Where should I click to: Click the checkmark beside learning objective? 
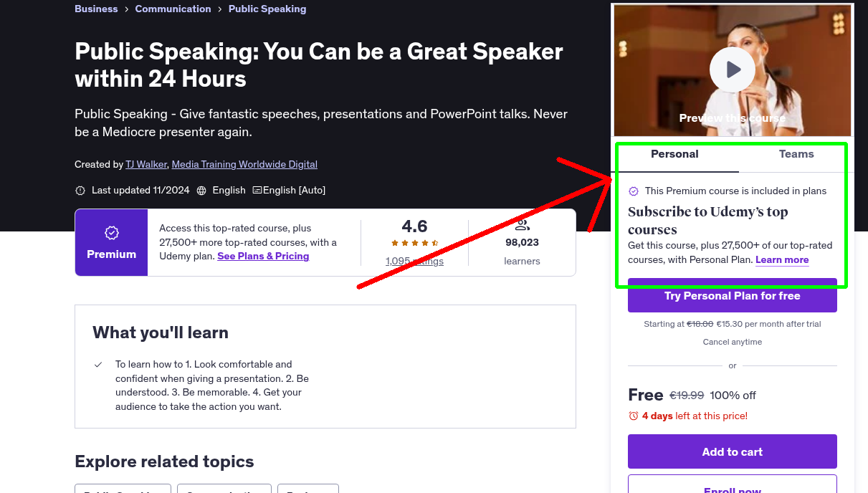coord(98,365)
